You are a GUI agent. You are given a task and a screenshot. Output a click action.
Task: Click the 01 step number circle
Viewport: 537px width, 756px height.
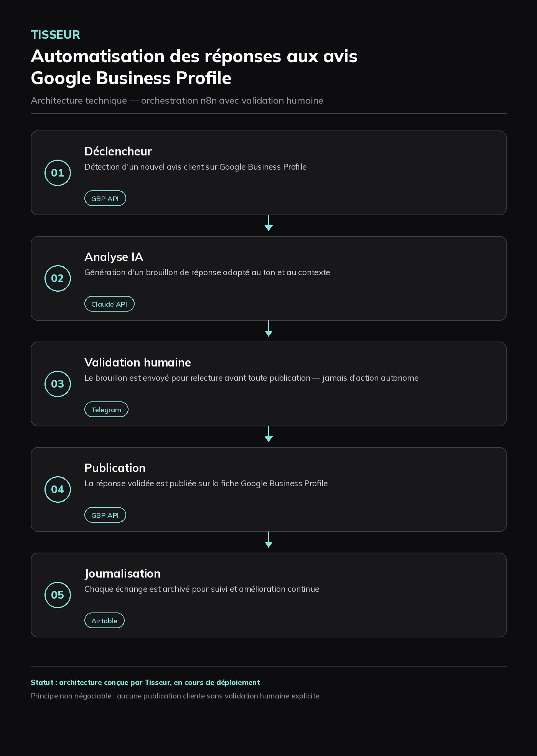[58, 173]
